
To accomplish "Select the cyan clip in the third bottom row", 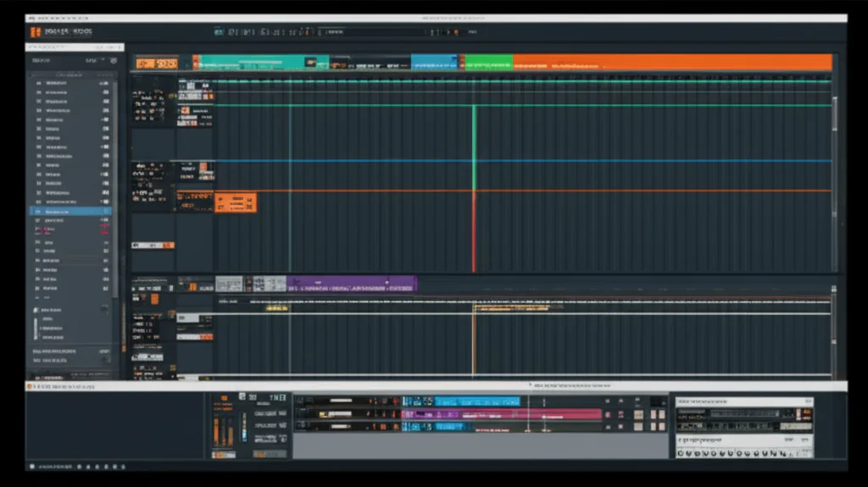I will (x=453, y=427).
